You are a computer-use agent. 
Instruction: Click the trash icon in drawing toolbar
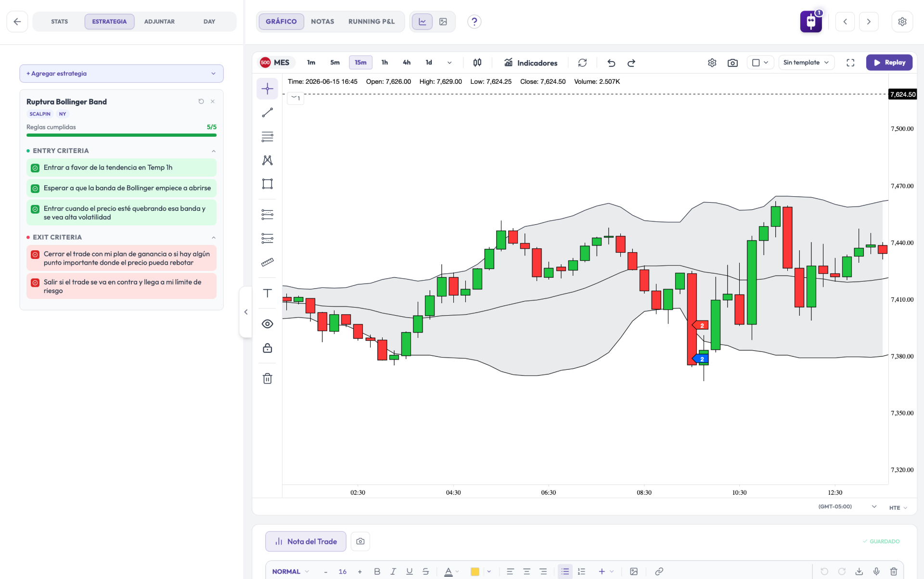(x=268, y=379)
